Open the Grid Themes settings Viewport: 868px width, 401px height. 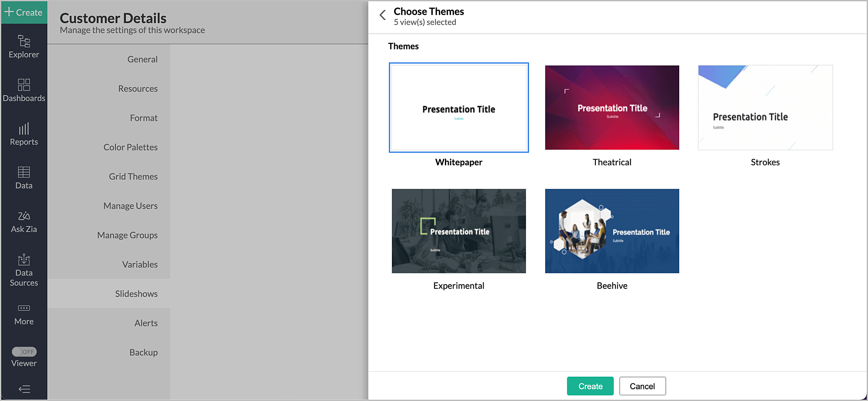click(133, 176)
